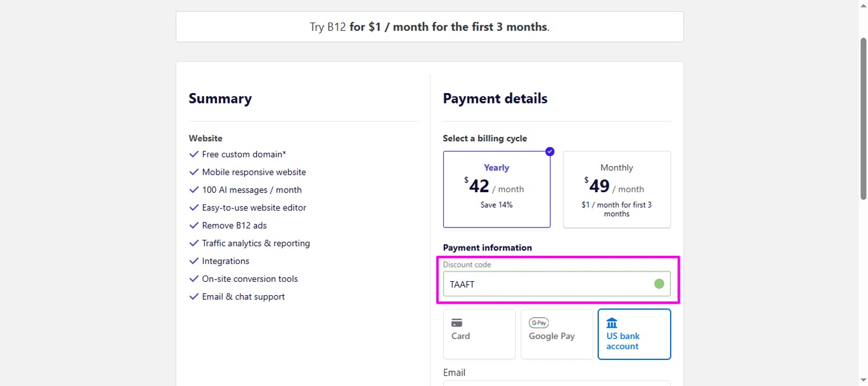Click the 'Payment details' heading
Screen dimensions: 868x386
tap(495, 98)
